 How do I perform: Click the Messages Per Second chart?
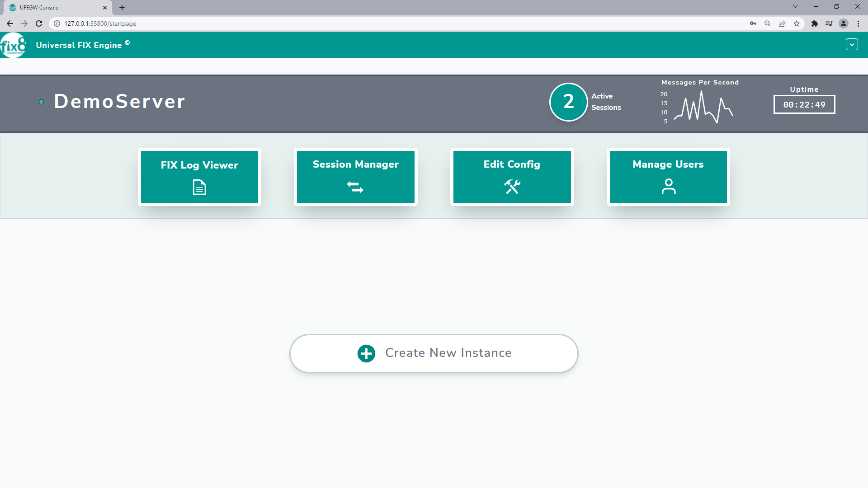point(703,107)
